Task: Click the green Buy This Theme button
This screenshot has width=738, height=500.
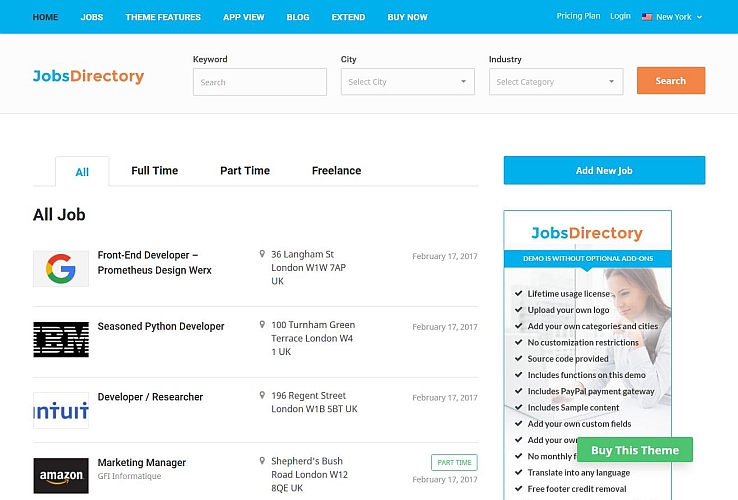Action: (x=635, y=450)
